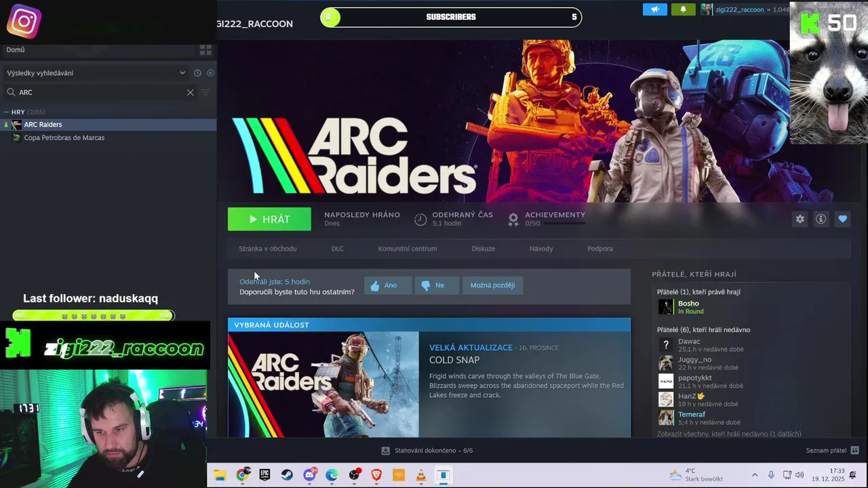The width and height of the screenshot is (868, 488).
Task: Open Návody tab
Action: click(x=541, y=249)
